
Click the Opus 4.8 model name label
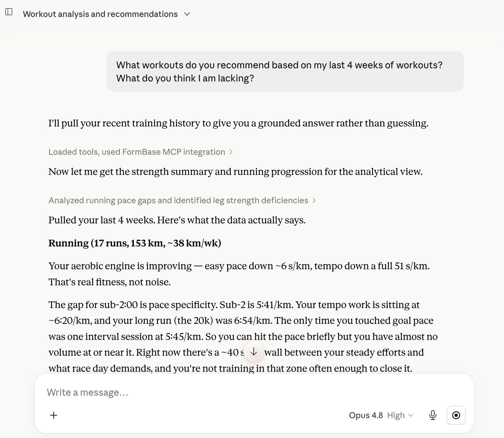click(x=366, y=415)
